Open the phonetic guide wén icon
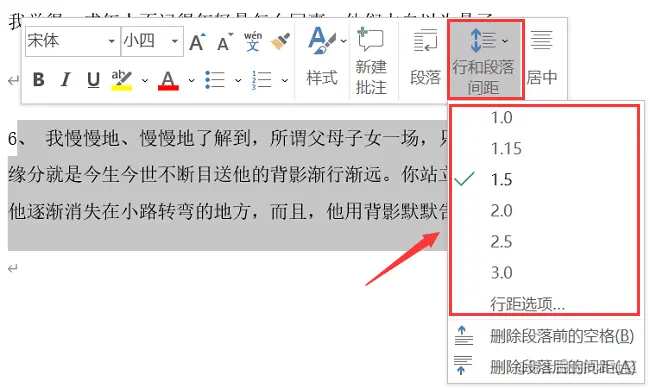 [x=253, y=41]
